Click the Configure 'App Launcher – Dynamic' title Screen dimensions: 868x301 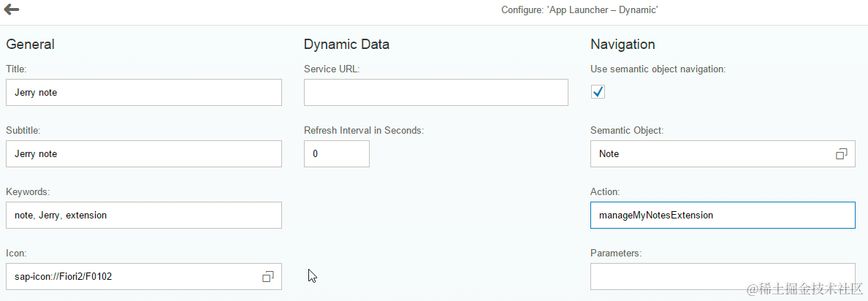(x=580, y=10)
